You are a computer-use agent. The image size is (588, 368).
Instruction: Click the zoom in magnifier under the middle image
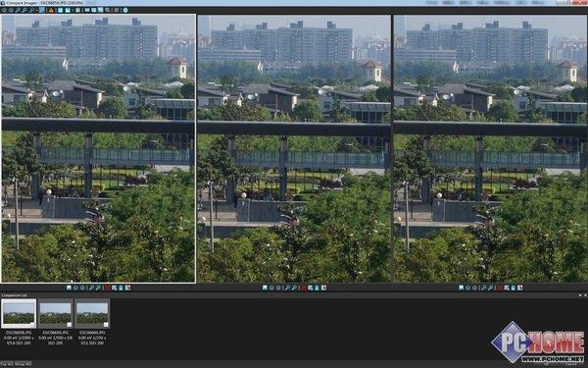pos(287,288)
